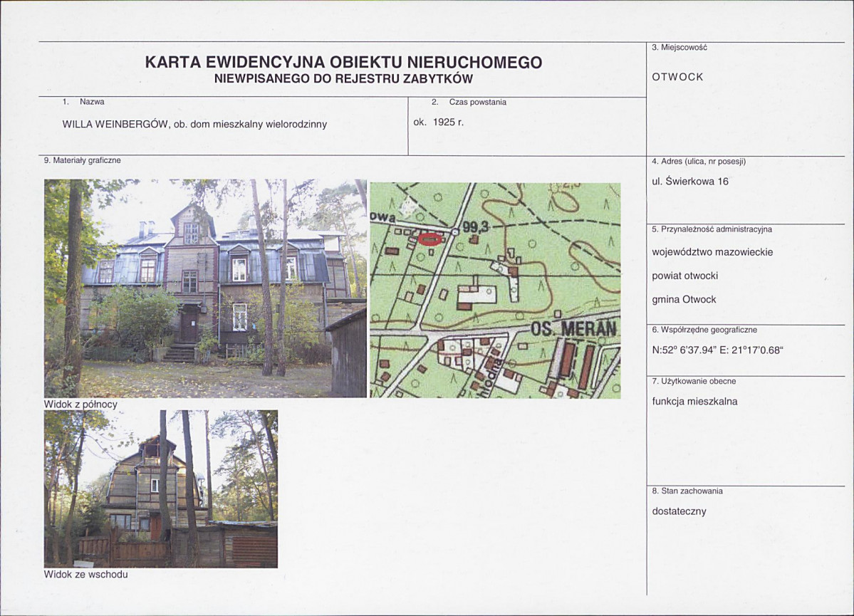Click the east view photo of the villa
854x616 pixels.
[161, 489]
